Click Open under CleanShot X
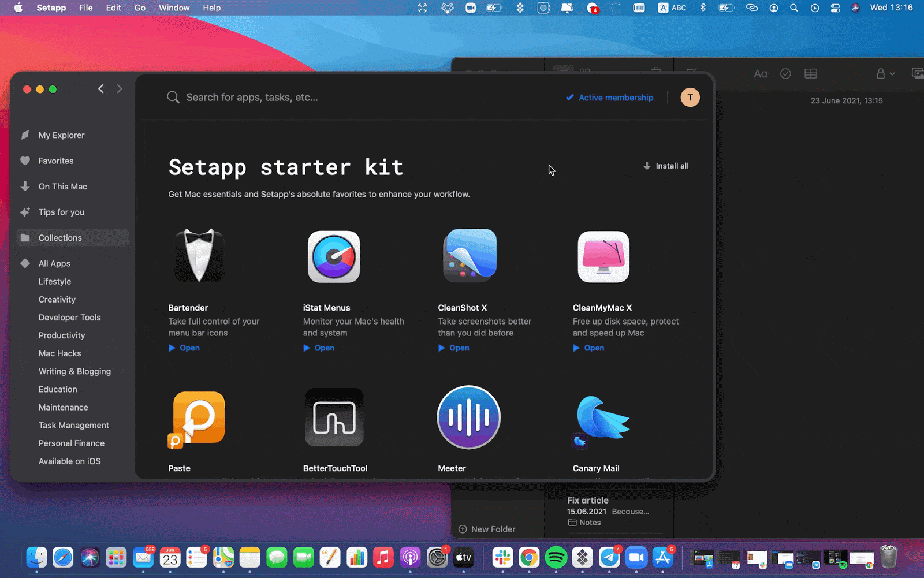This screenshot has height=578, width=924. pos(453,348)
